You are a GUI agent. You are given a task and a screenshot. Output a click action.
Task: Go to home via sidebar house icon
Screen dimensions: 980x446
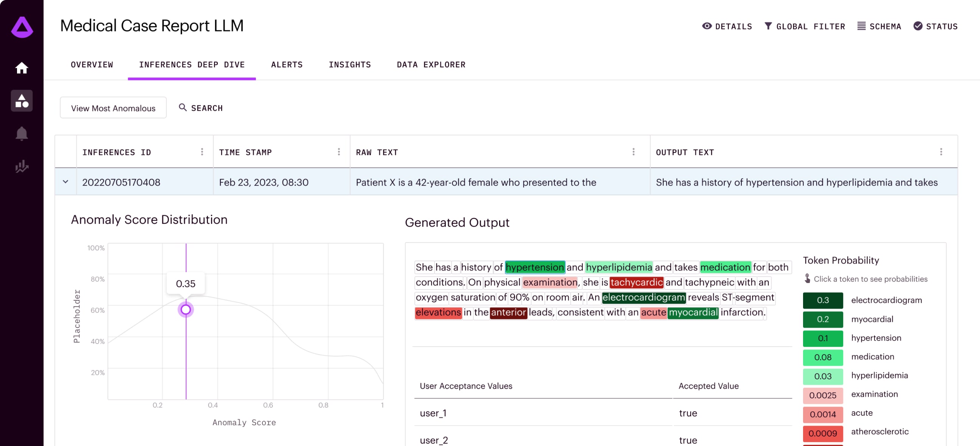22,68
